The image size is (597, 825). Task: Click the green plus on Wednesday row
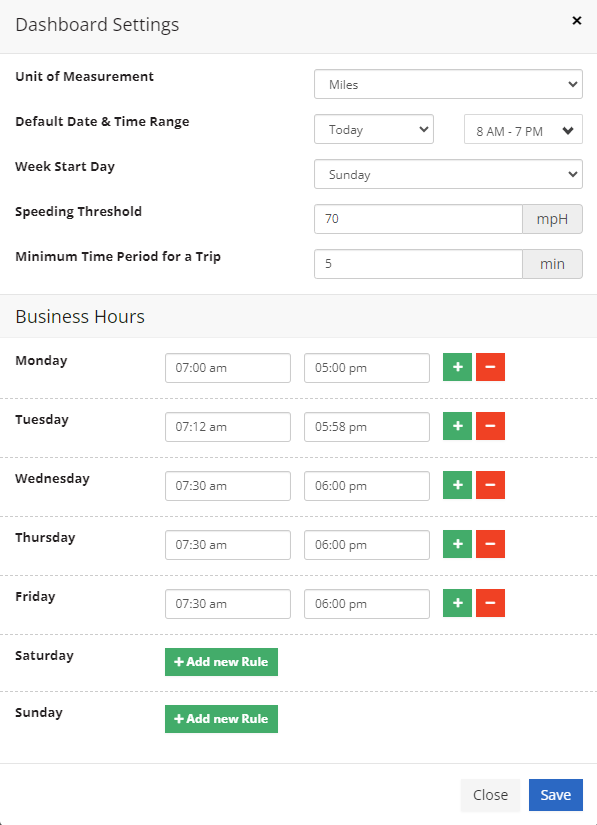[x=457, y=485]
